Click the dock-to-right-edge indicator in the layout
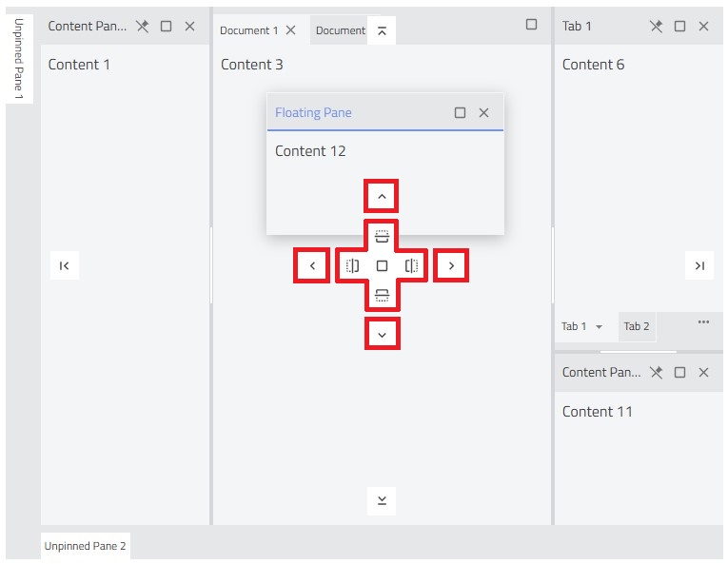This screenshot has width=728, height=564. (x=699, y=265)
